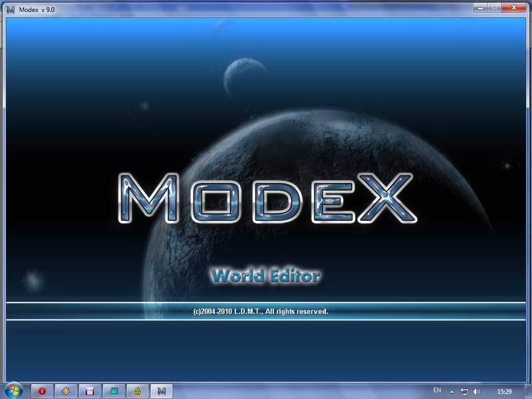Click the network icon in the system tray
532x399 pixels.
465,392
